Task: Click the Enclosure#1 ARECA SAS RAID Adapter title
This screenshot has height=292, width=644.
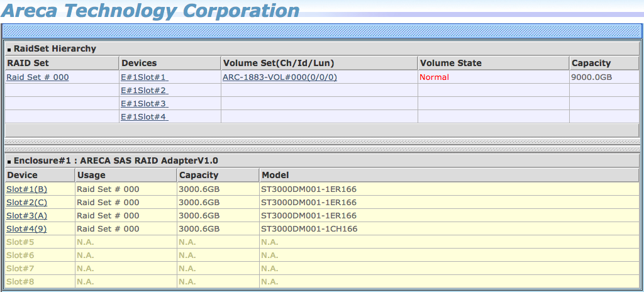Action: click(x=116, y=160)
